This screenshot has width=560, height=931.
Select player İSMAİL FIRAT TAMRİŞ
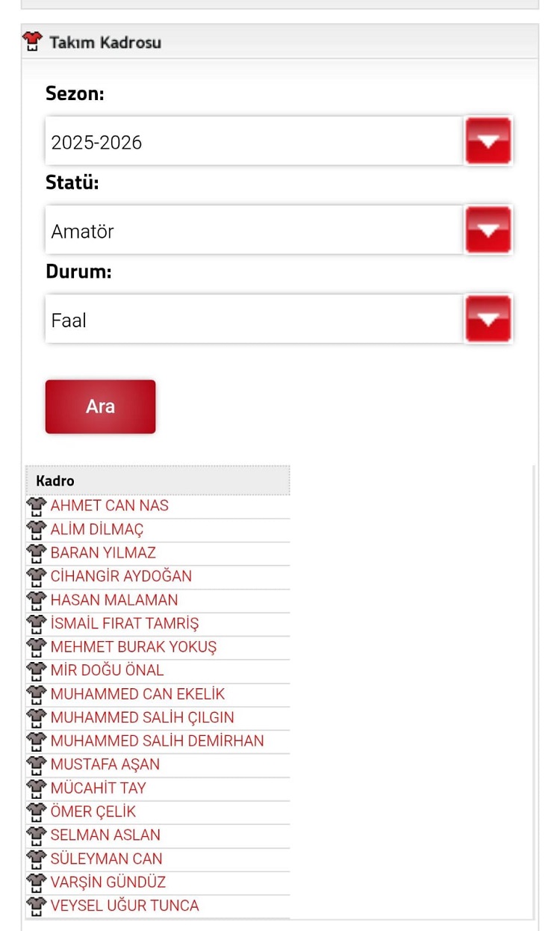pos(125,624)
